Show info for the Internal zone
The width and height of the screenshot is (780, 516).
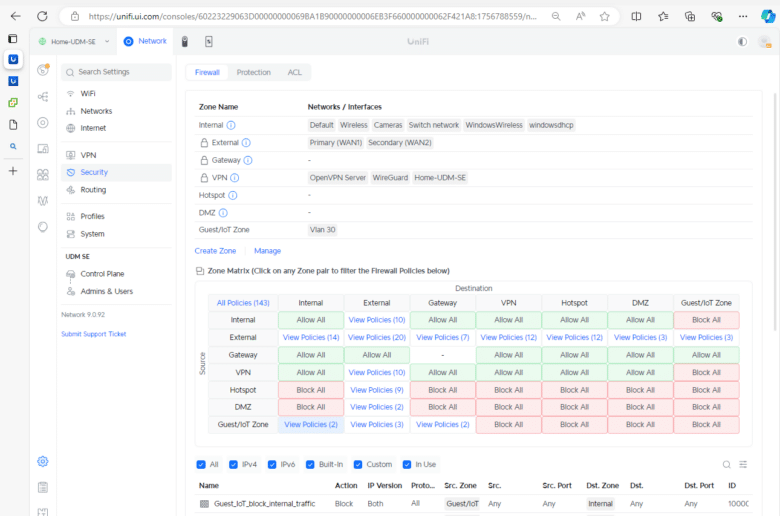(231, 125)
